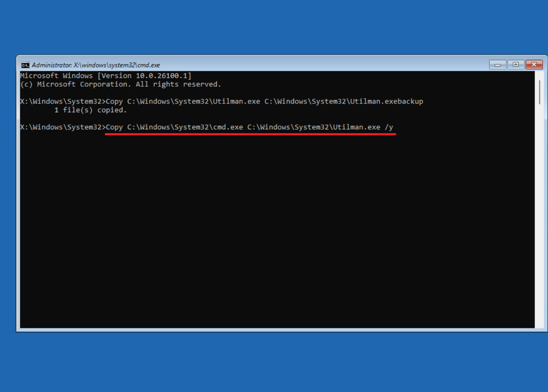
Task: Click the /y switch at command end
Action: [x=391, y=127]
